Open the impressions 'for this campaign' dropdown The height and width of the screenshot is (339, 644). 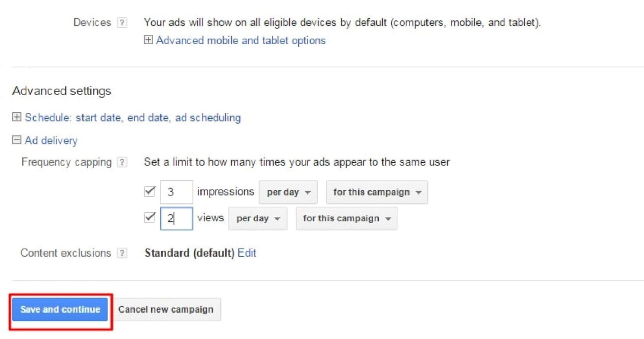coord(377,192)
